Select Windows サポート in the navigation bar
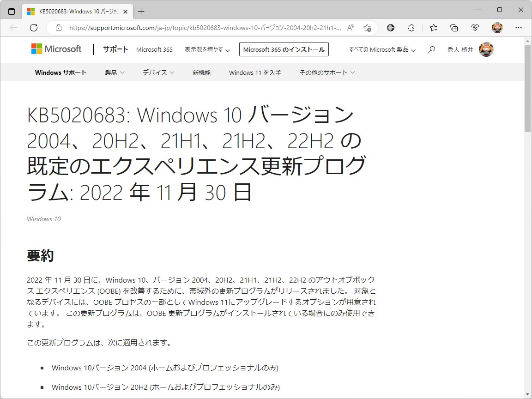532x399 pixels. pos(60,73)
